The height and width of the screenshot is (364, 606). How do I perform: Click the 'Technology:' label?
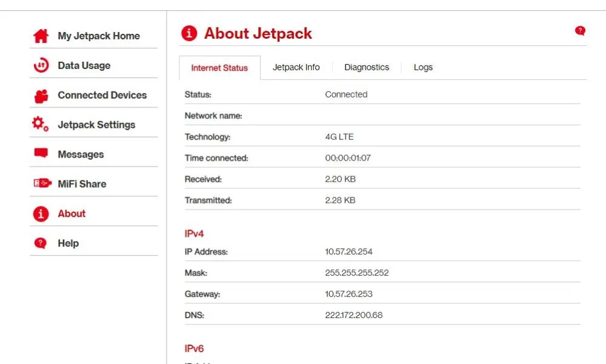coord(207,137)
